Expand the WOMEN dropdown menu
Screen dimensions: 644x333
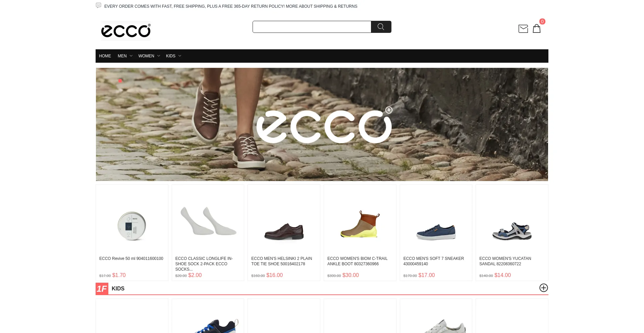(x=149, y=56)
